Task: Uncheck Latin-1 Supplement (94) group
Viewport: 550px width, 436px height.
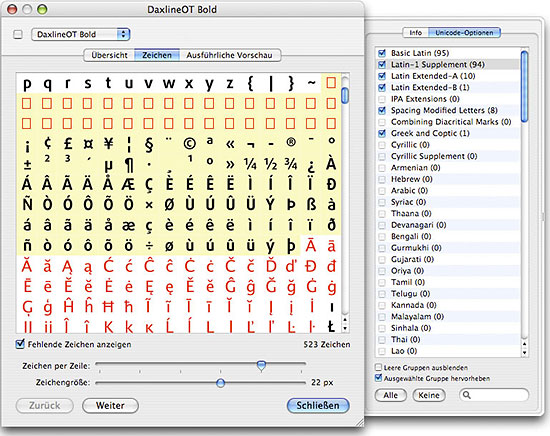Action: pyautogui.click(x=382, y=65)
